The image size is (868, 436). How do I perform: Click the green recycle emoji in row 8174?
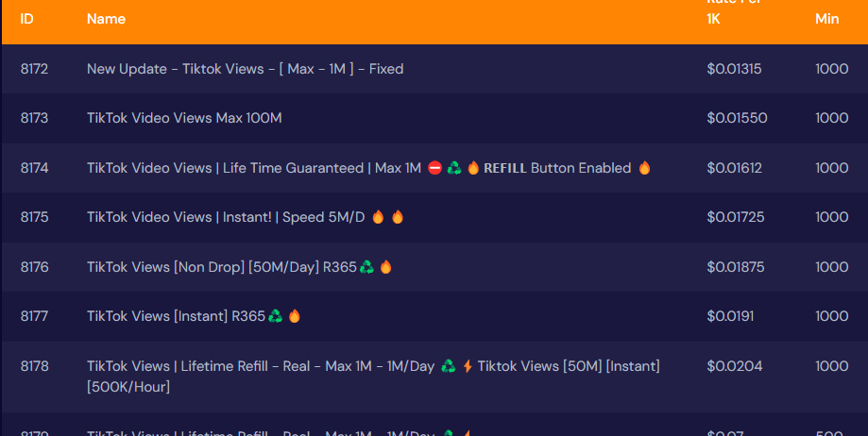point(454,168)
